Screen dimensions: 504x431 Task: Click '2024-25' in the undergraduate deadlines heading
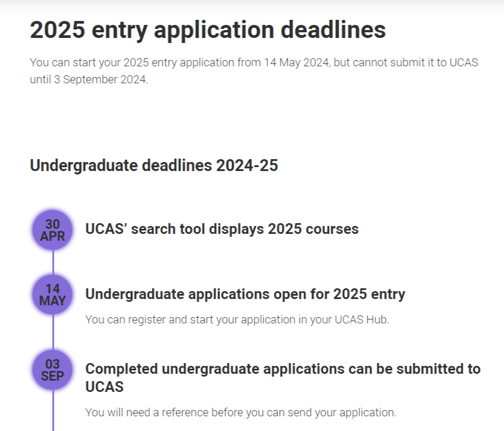point(247,165)
